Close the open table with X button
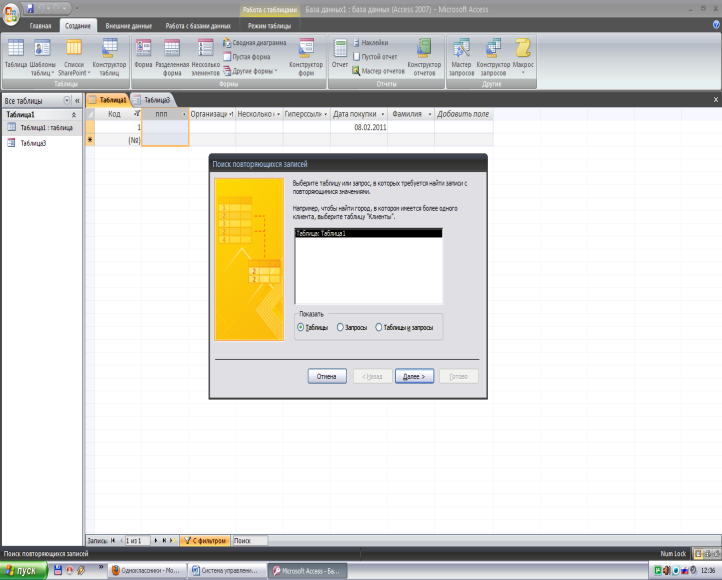The image size is (722, 580). (x=716, y=99)
